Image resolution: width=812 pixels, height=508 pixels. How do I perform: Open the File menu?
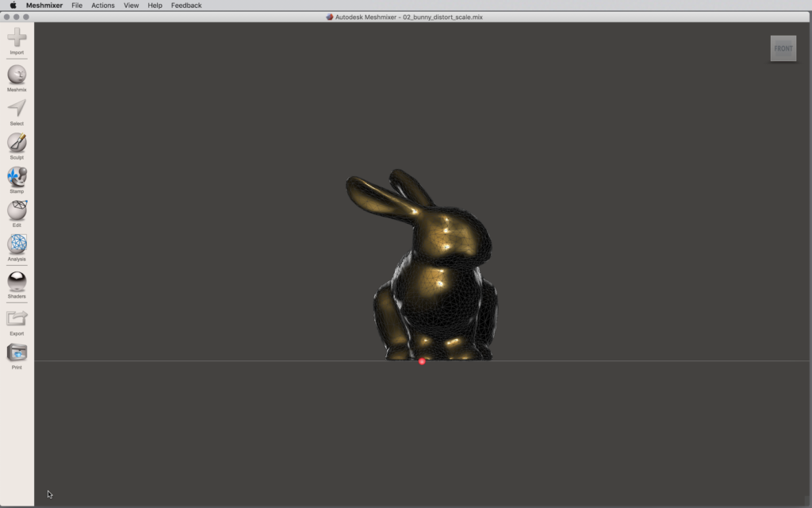point(77,6)
